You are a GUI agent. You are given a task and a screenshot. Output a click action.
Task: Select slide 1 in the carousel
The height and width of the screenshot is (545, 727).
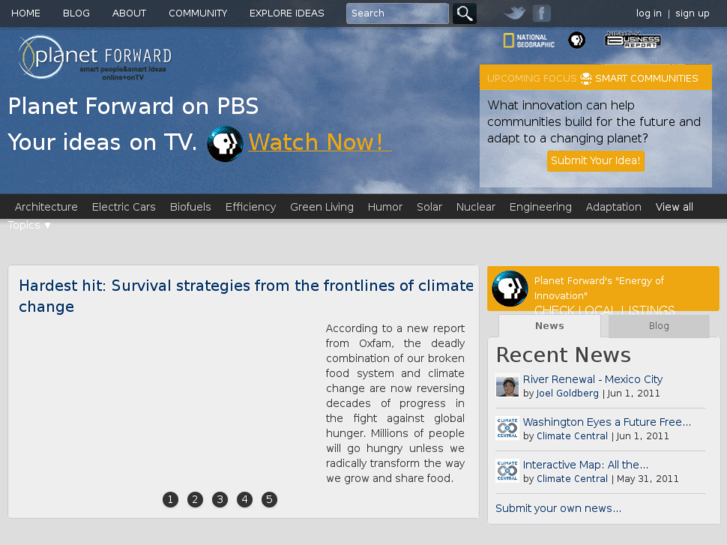[x=170, y=500]
